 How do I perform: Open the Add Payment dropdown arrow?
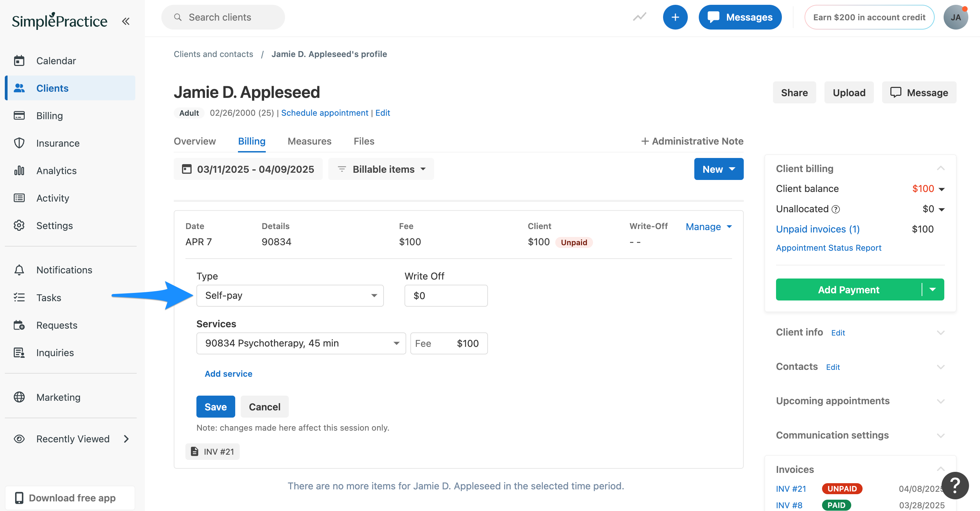click(933, 289)
